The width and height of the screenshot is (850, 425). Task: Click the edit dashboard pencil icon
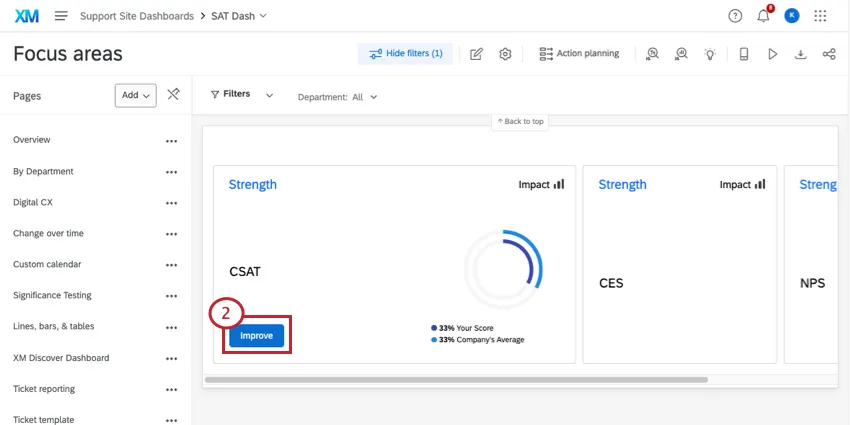point(476,54)
